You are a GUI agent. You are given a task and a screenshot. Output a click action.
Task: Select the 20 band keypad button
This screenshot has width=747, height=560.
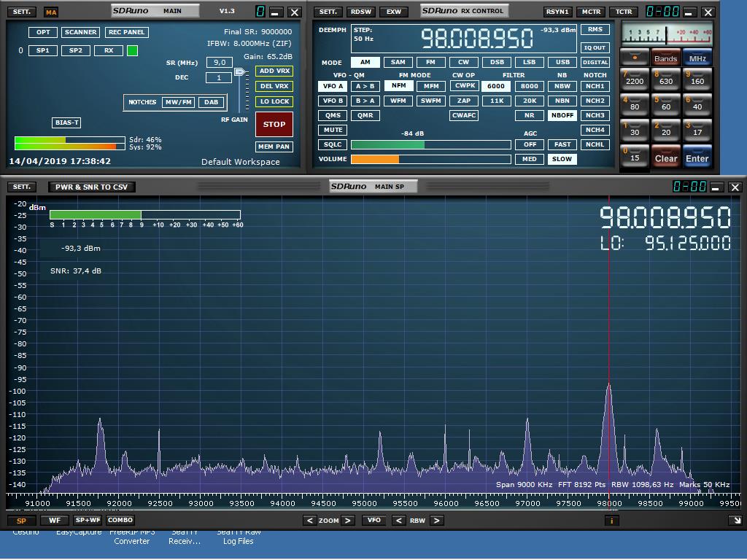tap(665, 131)
